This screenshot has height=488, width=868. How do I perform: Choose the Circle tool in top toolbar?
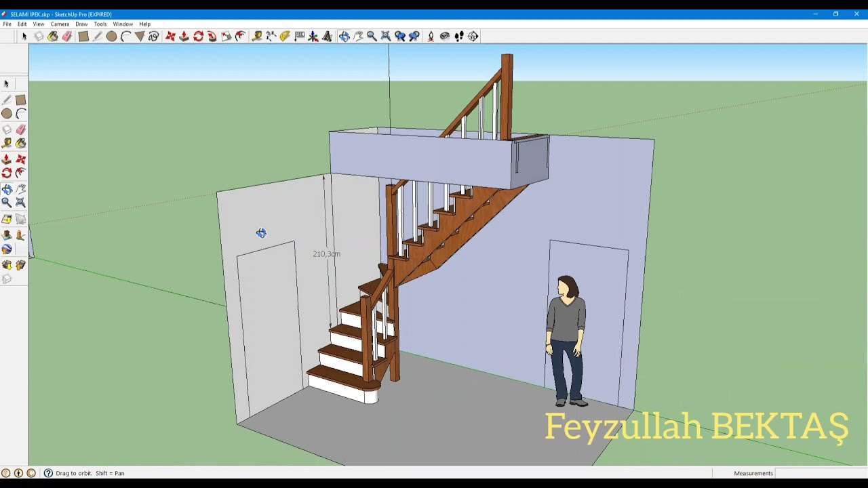pyautogui.click(x=111, y=36)
